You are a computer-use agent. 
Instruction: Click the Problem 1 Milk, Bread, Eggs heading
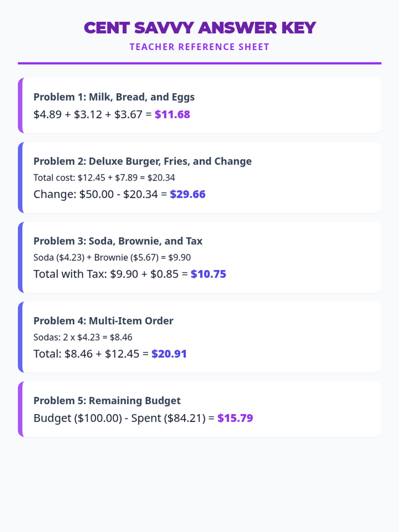(114, 97)
